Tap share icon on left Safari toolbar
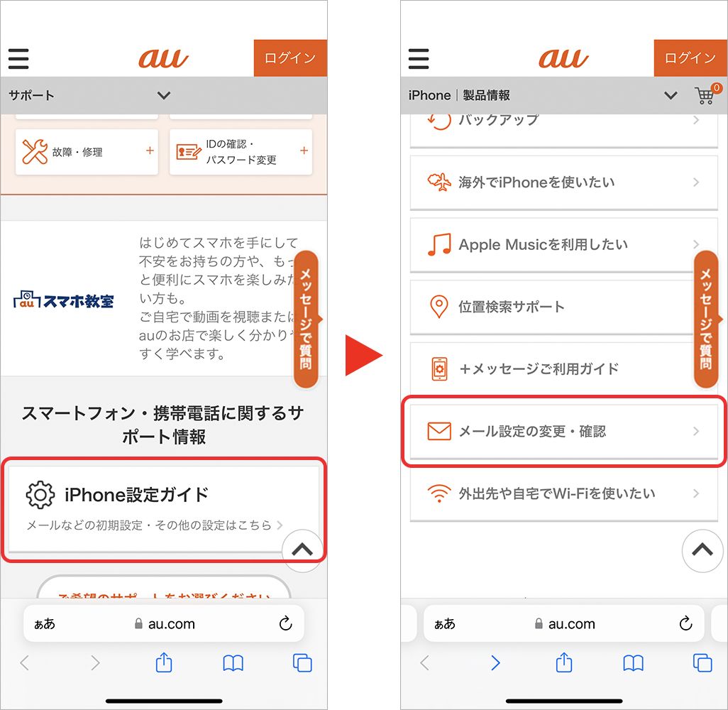 click(x=164, y=662)
